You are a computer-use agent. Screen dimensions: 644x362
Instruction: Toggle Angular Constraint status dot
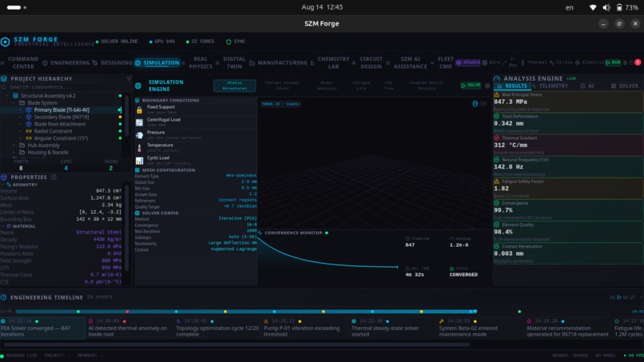(x=120, y=138)
